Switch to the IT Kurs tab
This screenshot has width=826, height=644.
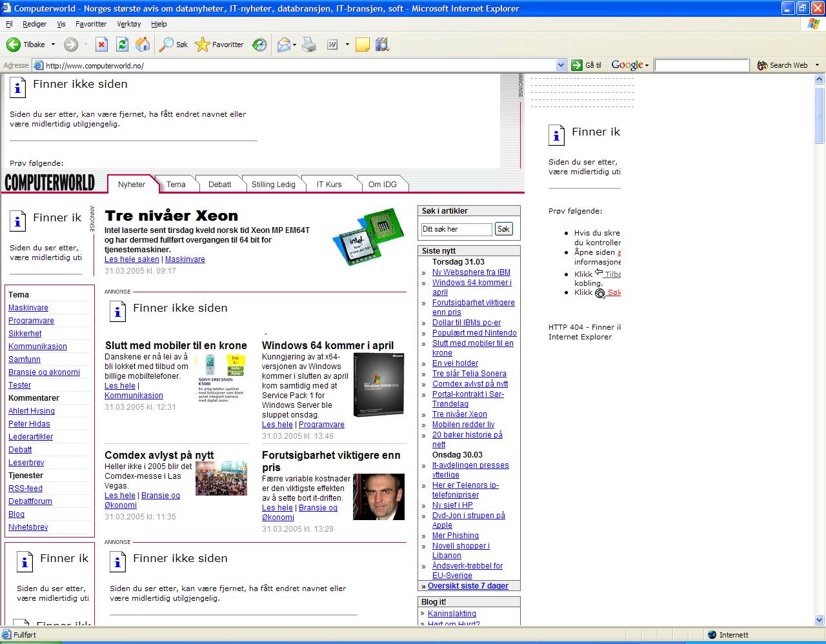coord(329,185)
